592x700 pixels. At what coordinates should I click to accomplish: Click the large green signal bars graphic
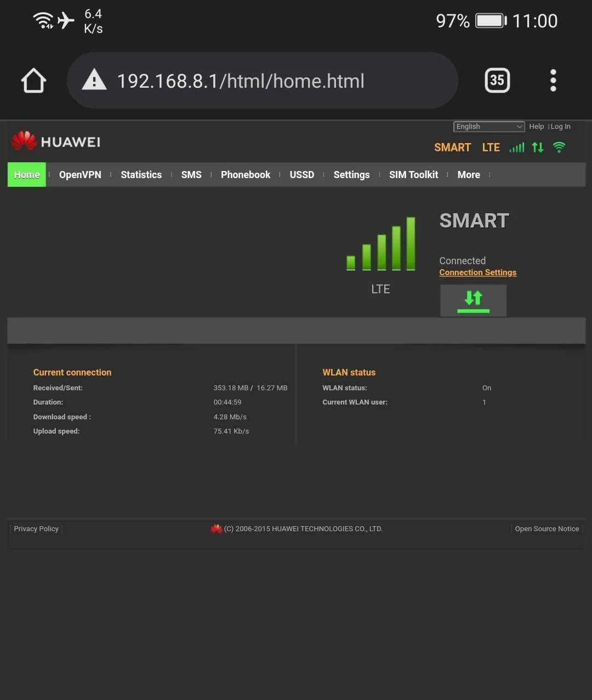[381, 243]
